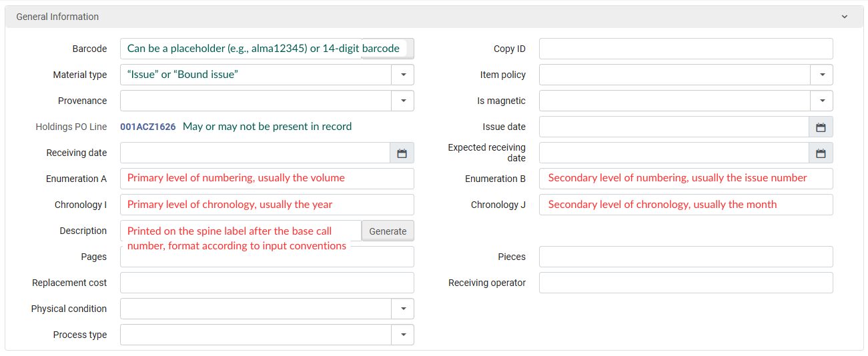
Task: Open the Receiving date calendar picker
Action: tap(402, 153)
